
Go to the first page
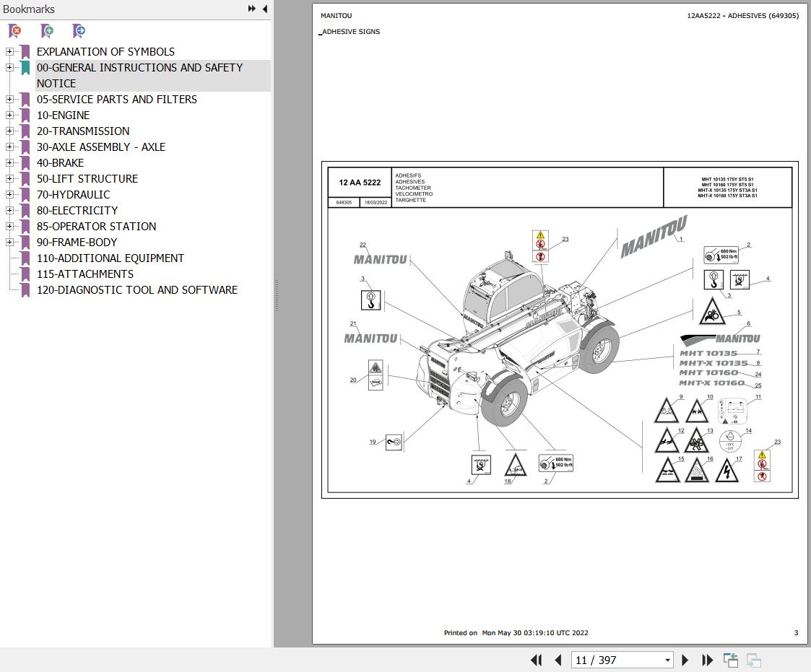tap(537, 660)
